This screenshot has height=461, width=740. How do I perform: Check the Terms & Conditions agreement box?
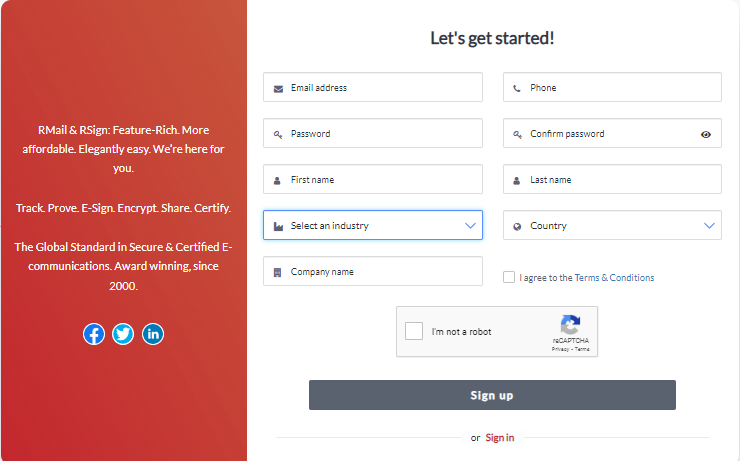509,277
